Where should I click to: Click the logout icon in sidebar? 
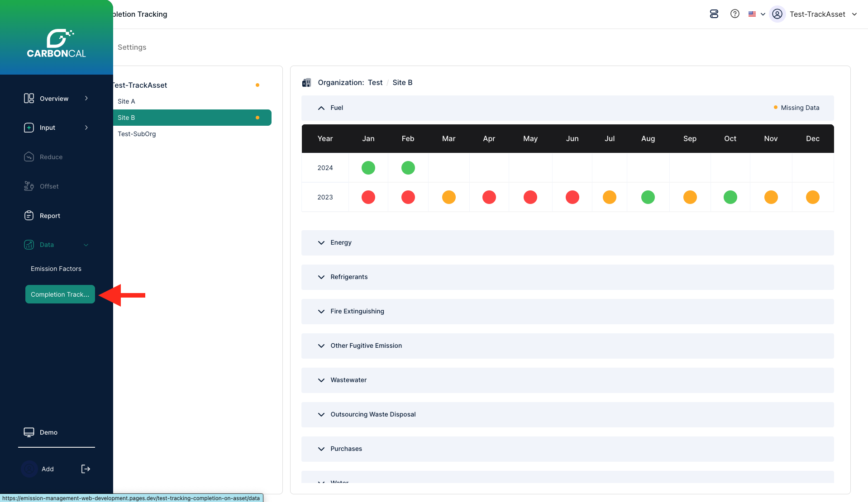pyautogui.click(x=86, y=469)
